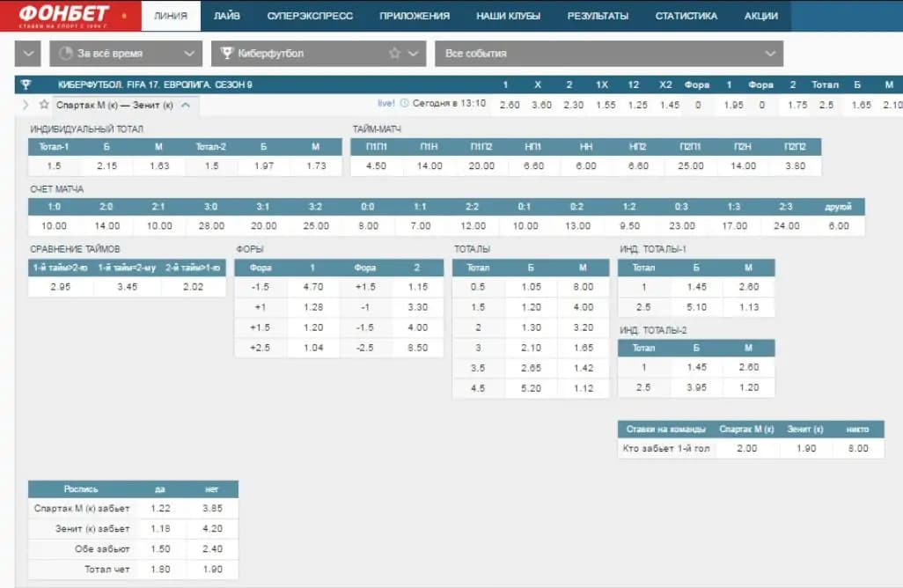Select score 0:0 odds 8.00
Viewport: 903px width, 588px height.
coord(369,225)
